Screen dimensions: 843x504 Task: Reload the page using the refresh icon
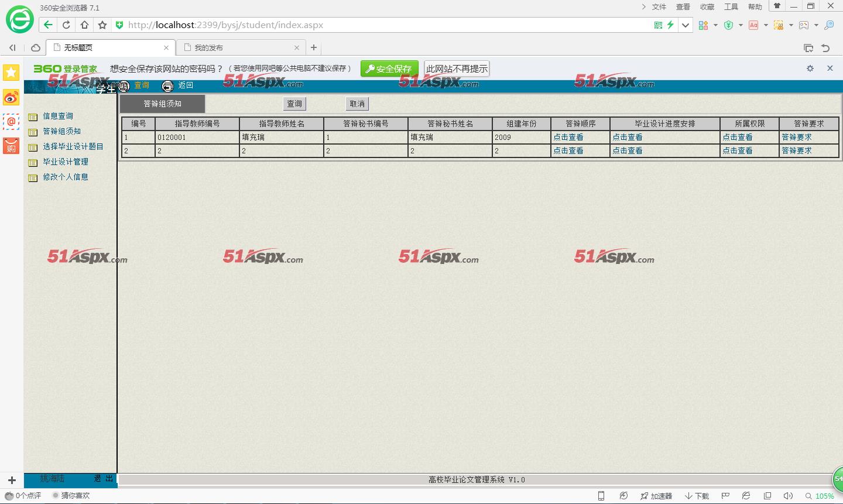[66, 25]
